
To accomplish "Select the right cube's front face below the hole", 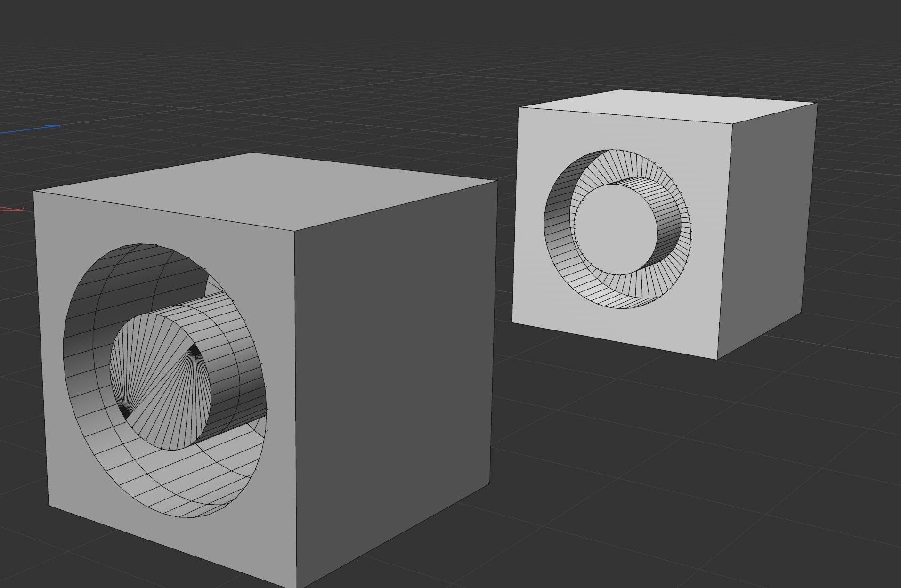I will point(612,330).
